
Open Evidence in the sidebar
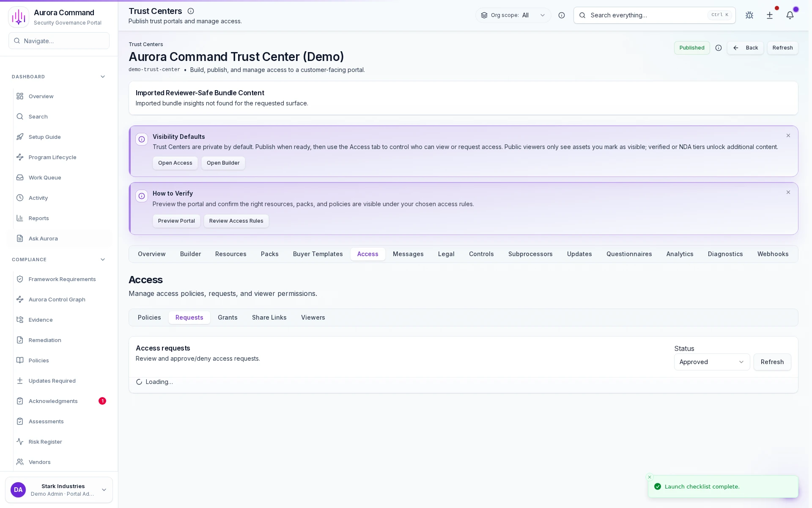(x=41, y=320)
